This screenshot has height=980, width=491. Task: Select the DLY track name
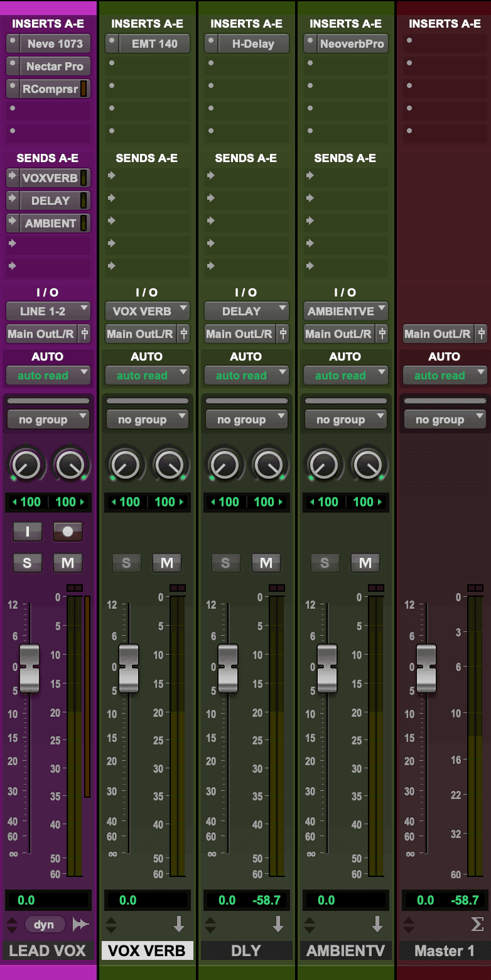pos(246,950)
